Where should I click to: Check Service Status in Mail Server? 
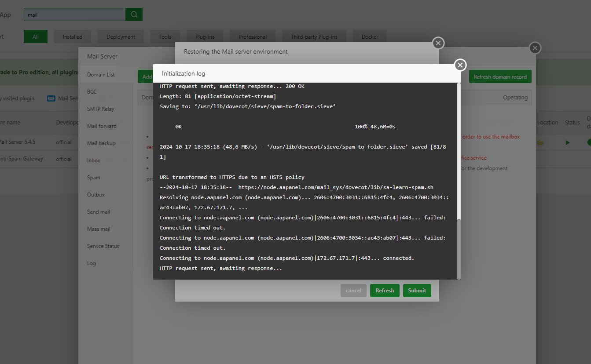tap(106, 246)
